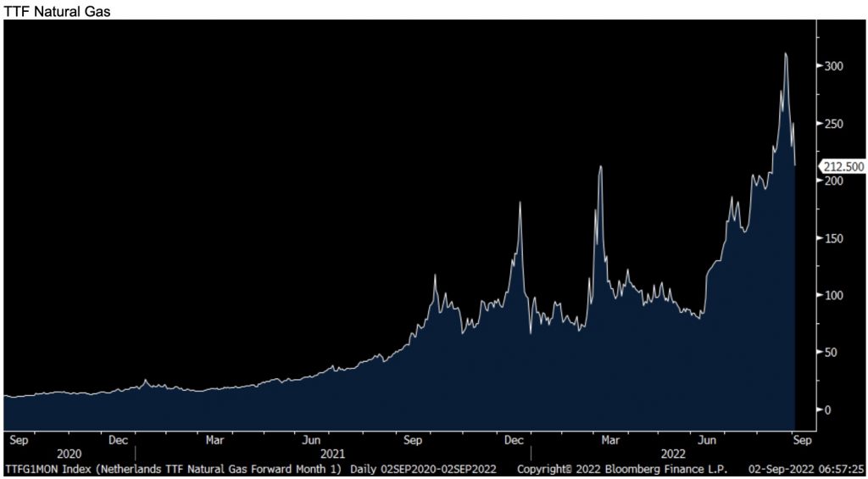Click the 02-Sep-2022 06:57:25 timestamp
This screenshot has height=479, width=868.
[x=805, y=468]
